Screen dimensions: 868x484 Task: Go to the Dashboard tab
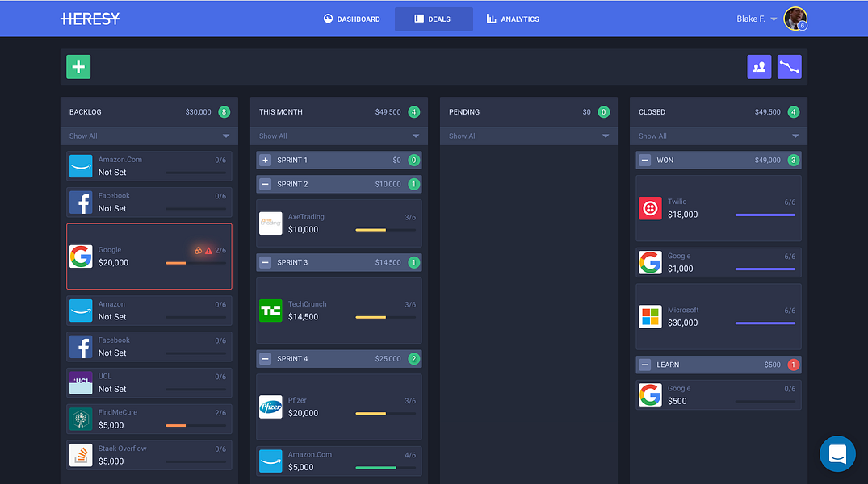(352, 19)
